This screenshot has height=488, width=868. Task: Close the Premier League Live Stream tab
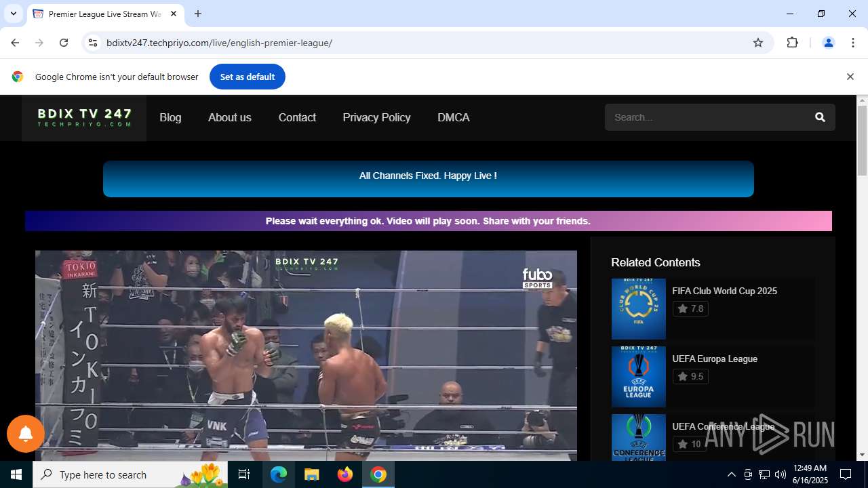click(x=174, y=14)
